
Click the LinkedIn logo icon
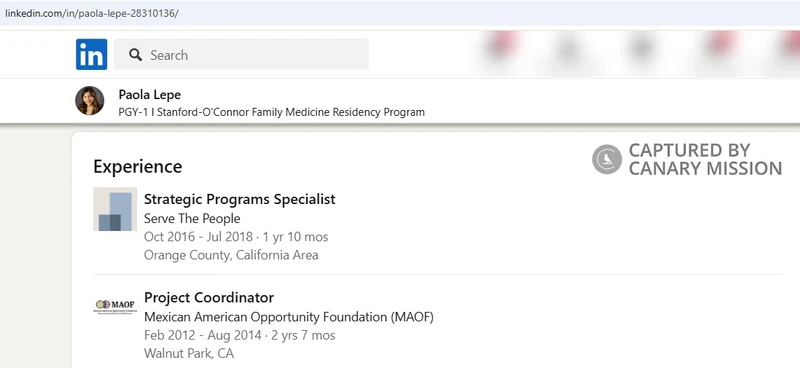tap(91, 54)
